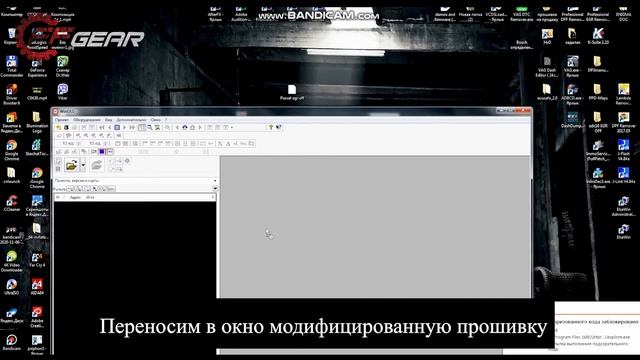Select the GeForce Experience desktop icon

tap(37, 67)
